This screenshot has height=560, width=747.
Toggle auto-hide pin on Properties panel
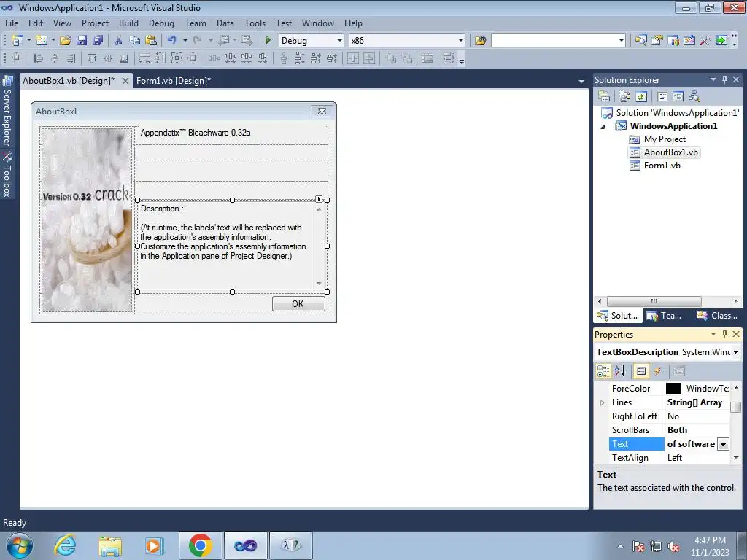click(x=724, y=334)
